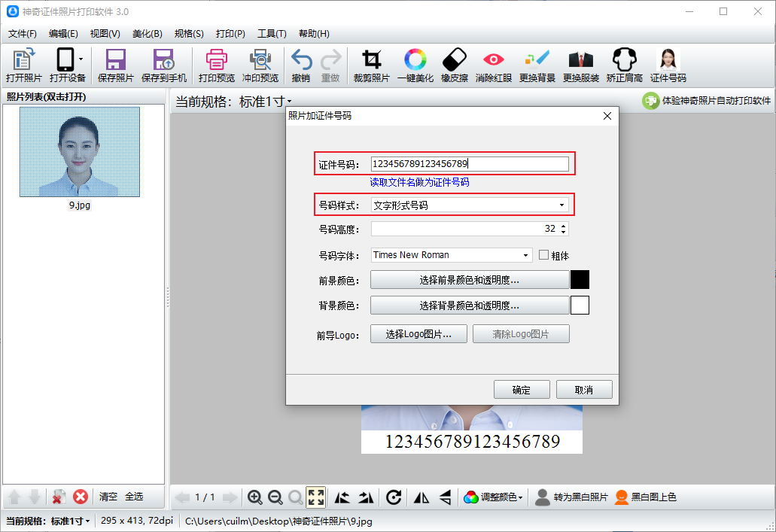This screenshot has height=532, width=776.
Task: Click the black foreground color swatch
Action: click(580, 280)
